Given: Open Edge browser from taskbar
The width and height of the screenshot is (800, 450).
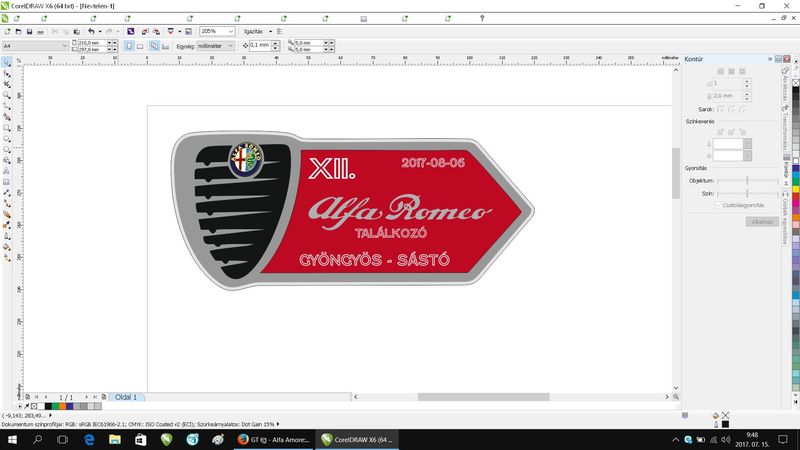Looking at the screenshot, I should (89, 439).
